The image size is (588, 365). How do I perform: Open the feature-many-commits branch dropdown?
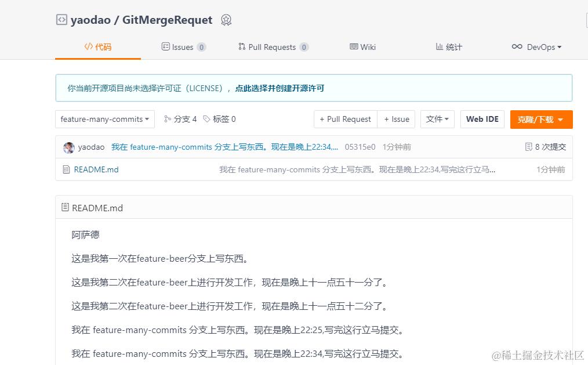[x=104, y=119]
